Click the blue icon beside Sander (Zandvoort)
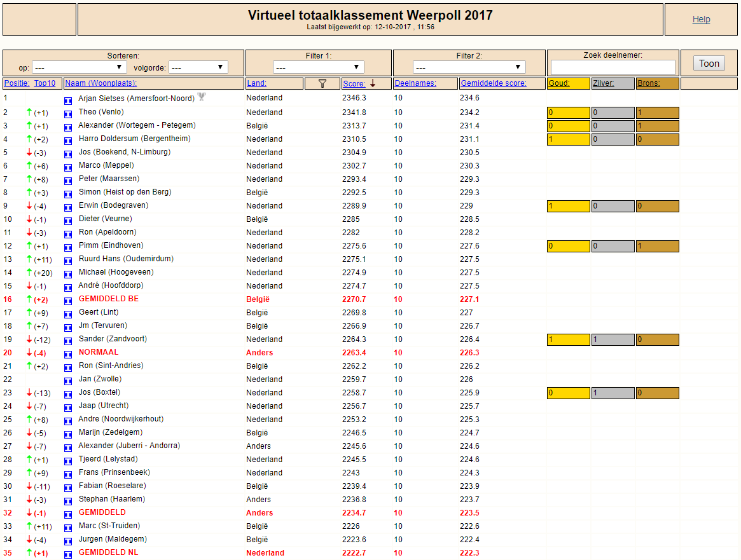The width and height of the screenshot is (741, 560). click(68, 341)
